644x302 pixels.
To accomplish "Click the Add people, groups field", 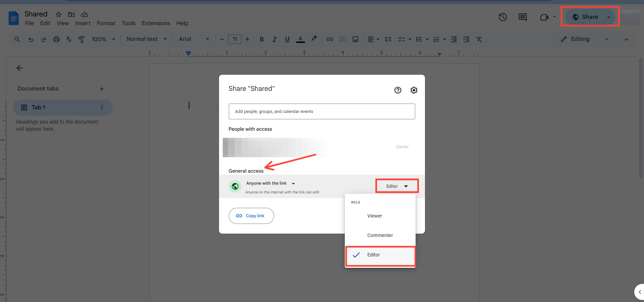I will click(x=322, y=112).
